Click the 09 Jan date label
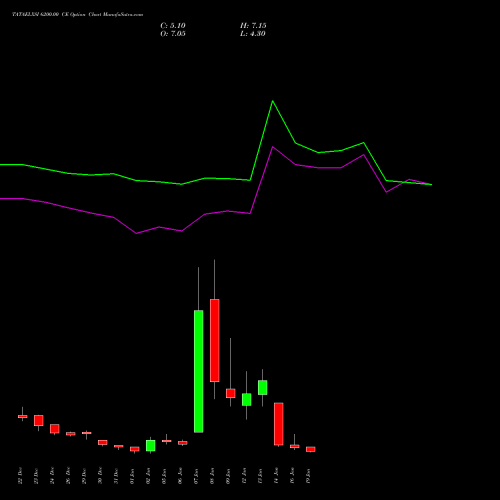Screen dimensions: 500x500 tap(228, 476)
